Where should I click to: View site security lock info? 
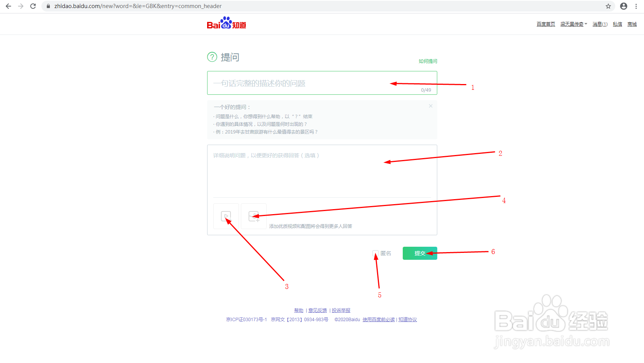[48, 6]
